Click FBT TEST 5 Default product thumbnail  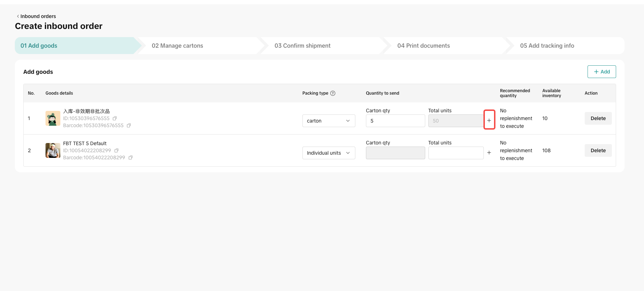(x=53, y=150)
